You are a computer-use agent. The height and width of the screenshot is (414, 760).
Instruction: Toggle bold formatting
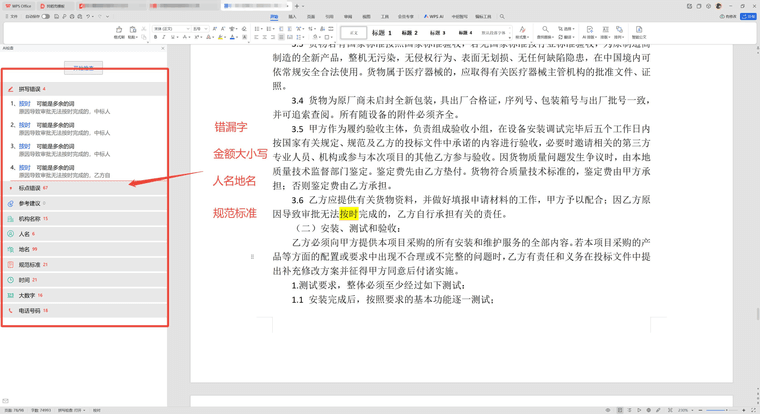[x=156, y=37]
